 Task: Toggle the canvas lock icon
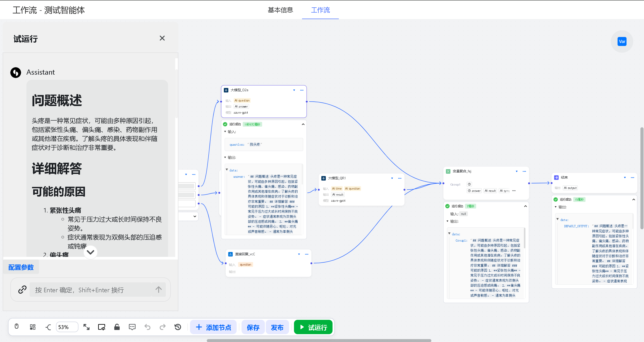(x=117, y=327)
